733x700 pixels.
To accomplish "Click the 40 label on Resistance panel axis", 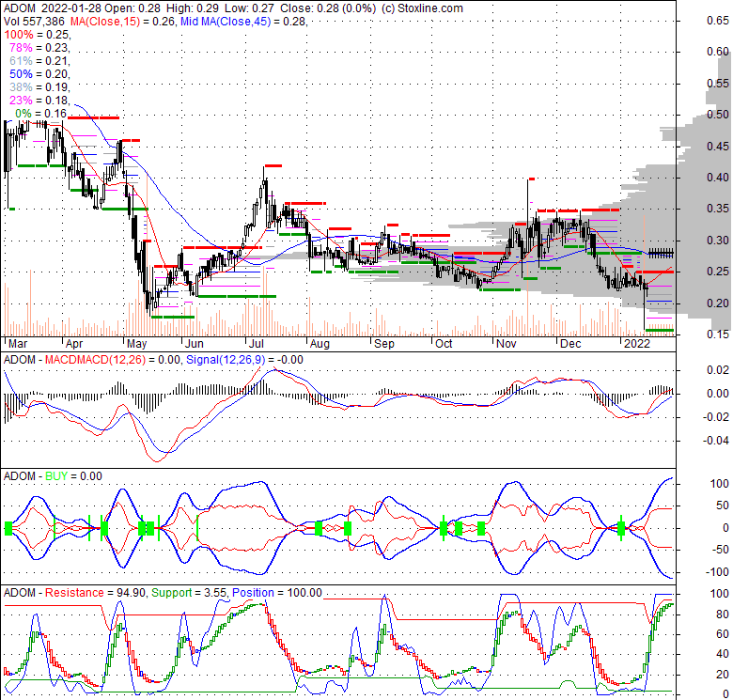I will 723,654.
